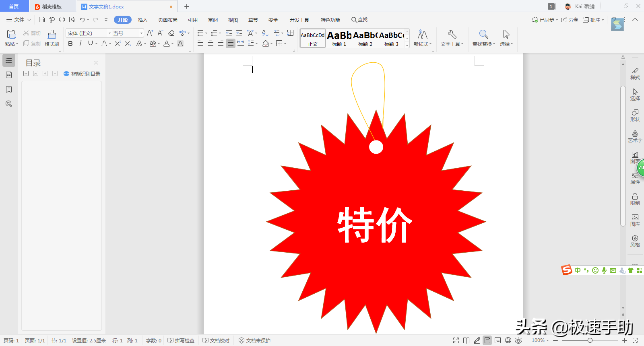Viewport: 644px width, 346px height.
Task: Click the Undo arrow icon
Action: pyautogui.click(x=82, y=20)
